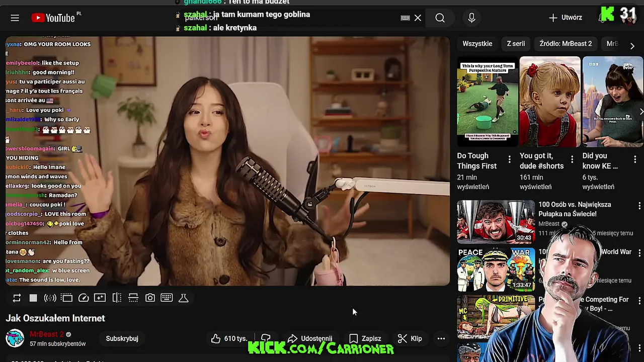Viewport: 644px width, 362px height.
Task: Open the video filters sparkle icon
Action: point(100,298)
